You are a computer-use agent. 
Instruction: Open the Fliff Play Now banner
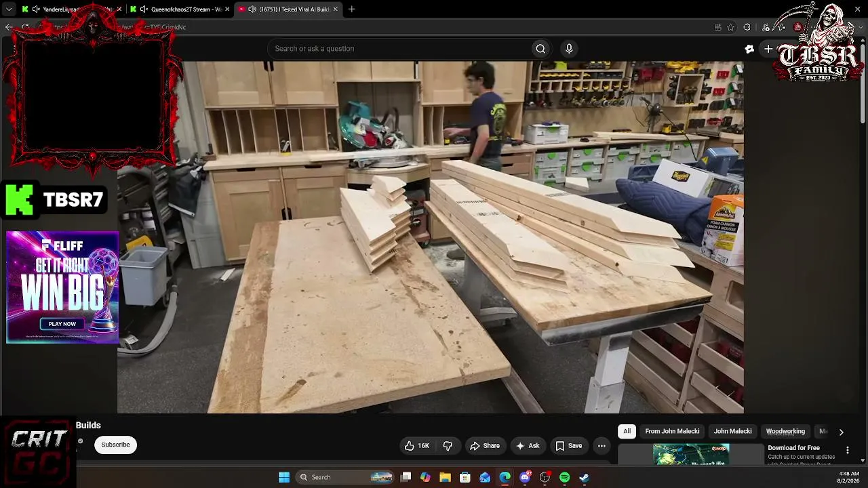[62, 324]
